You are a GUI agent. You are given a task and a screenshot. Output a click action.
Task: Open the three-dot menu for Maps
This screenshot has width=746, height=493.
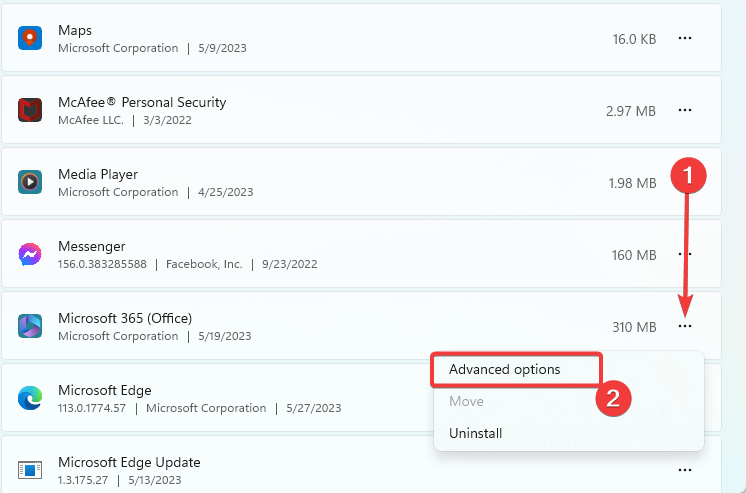pos(685,38)
